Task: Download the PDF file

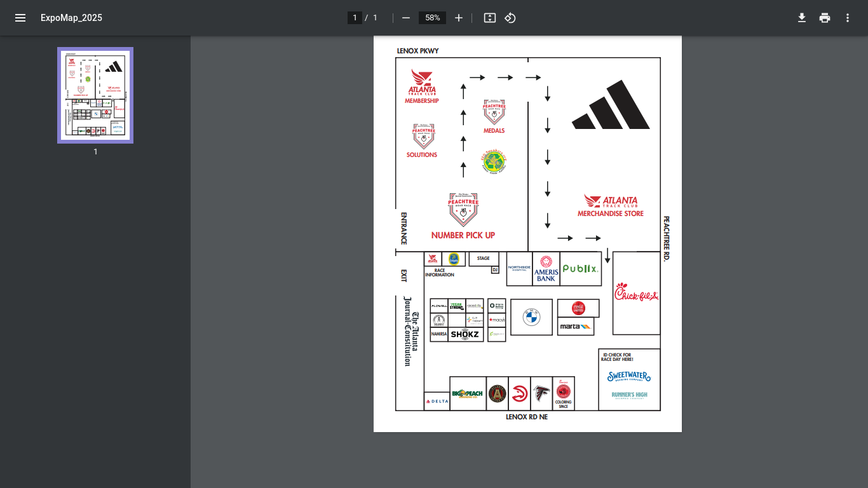Action: (802, 18)
